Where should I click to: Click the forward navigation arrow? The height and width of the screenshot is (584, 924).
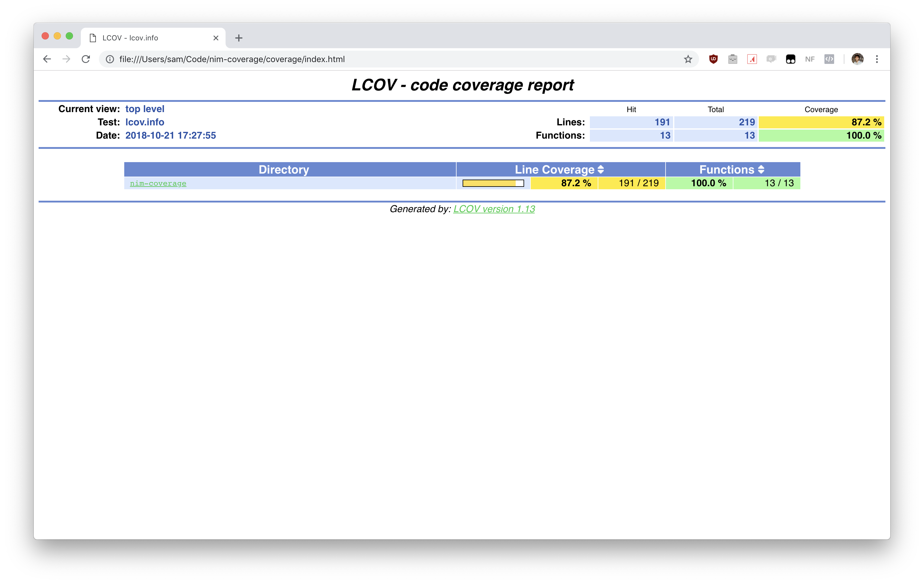pyautogui.click(x=66, y=59)
